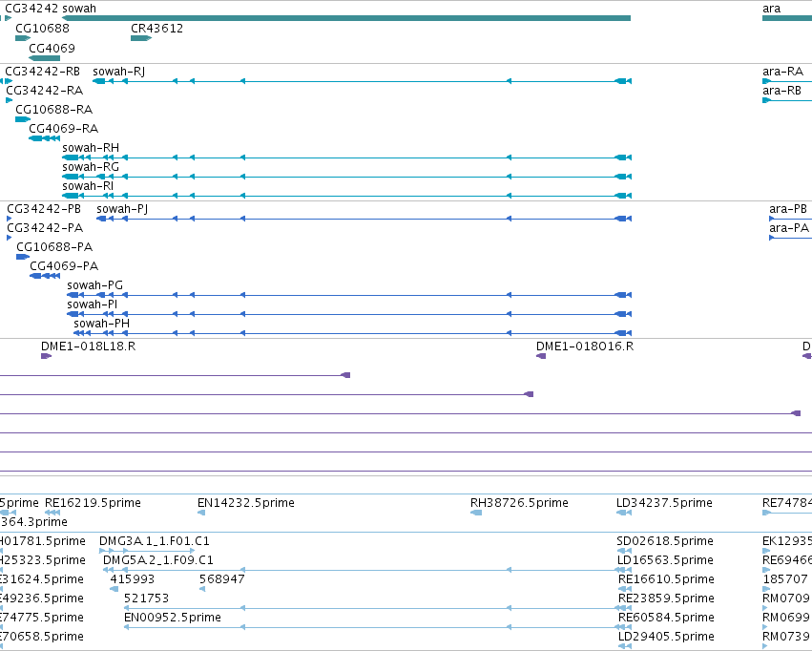Viewport: 812px width, 651px height.
Task: Open polypeptide sowah-PG
Action: (349, 295)
